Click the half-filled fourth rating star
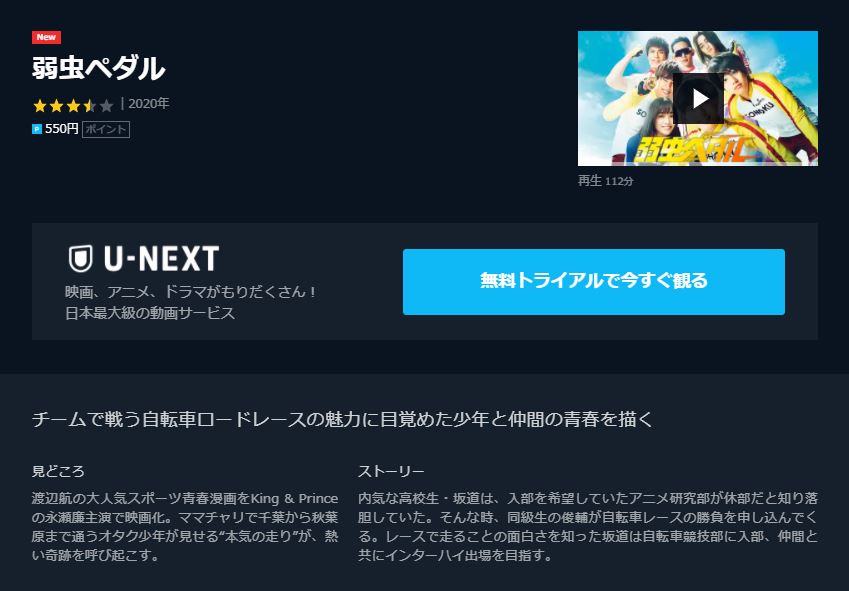849x591 pixels. point(90,106)
